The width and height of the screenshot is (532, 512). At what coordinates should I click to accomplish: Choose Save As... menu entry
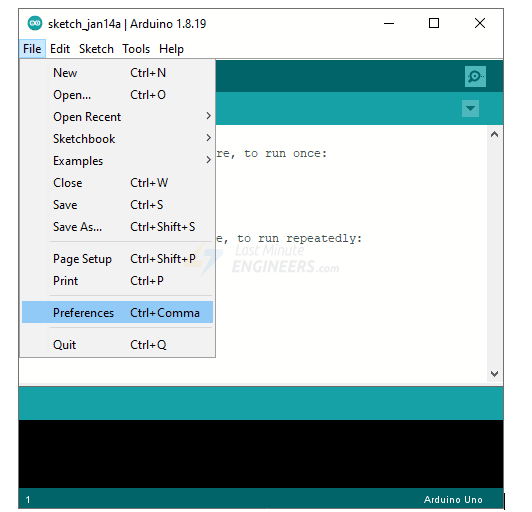117,227
